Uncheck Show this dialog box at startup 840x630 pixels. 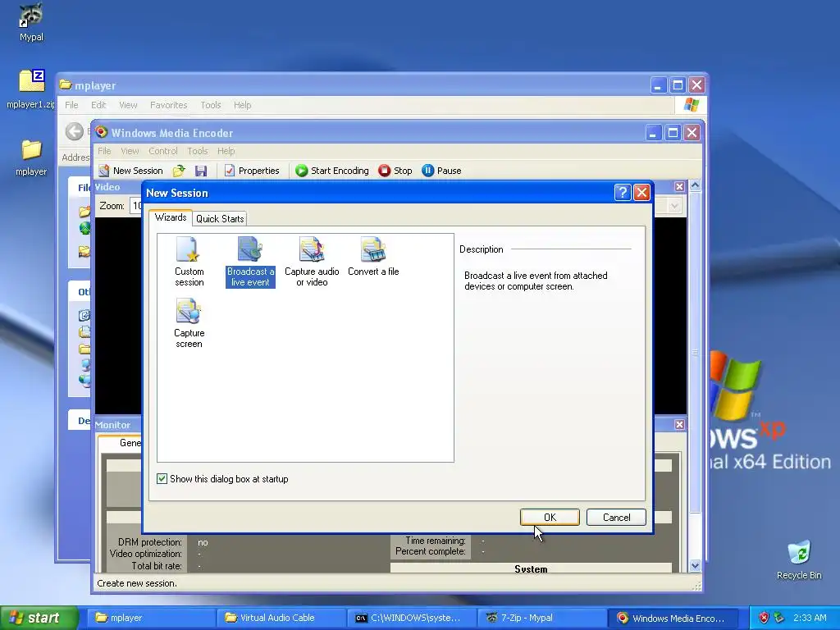162,479
